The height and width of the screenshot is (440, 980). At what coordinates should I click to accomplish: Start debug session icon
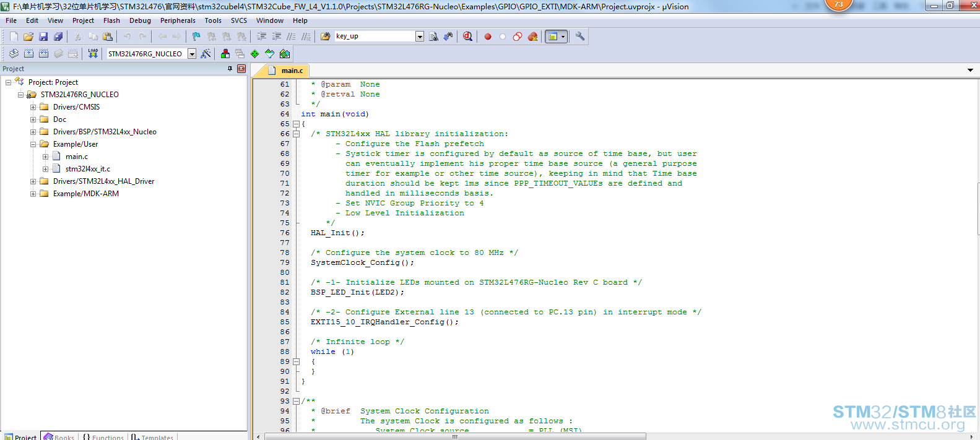(467, 37)
